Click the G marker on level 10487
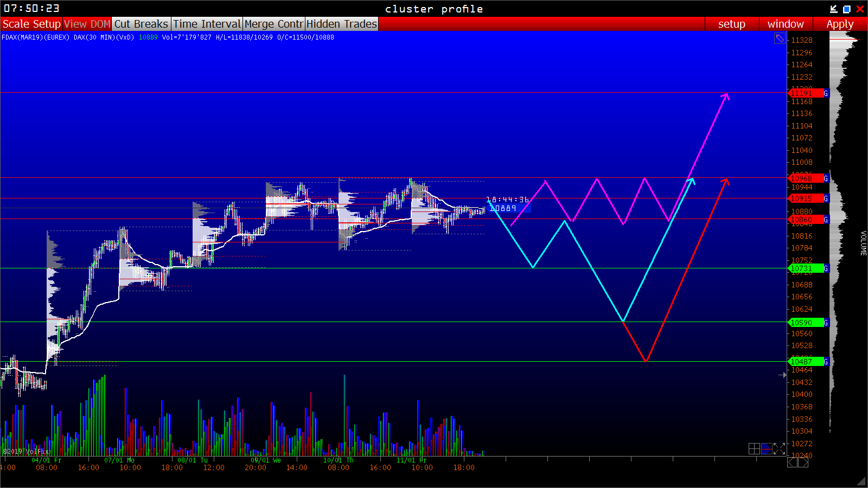The image size is (868, 488). tap(826, 362)
